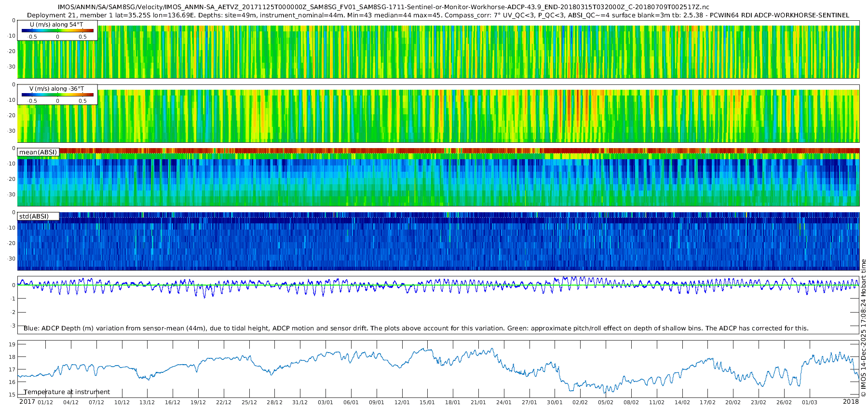The height and width of the screenshot is (410, 868).
Task: Click the 'U (m/s) along 54°T' title
Action: tap(56, 25)
